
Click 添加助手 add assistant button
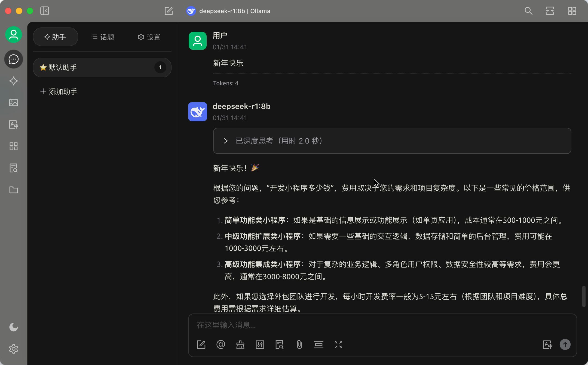pos(59,92)
